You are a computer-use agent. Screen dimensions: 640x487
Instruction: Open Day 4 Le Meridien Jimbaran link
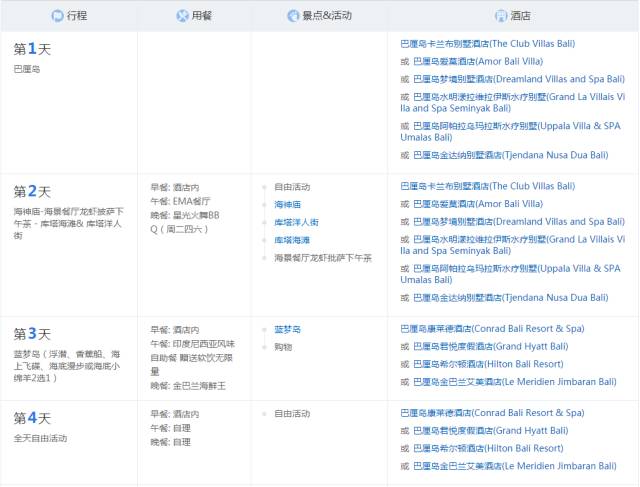(x=515, y=466)
